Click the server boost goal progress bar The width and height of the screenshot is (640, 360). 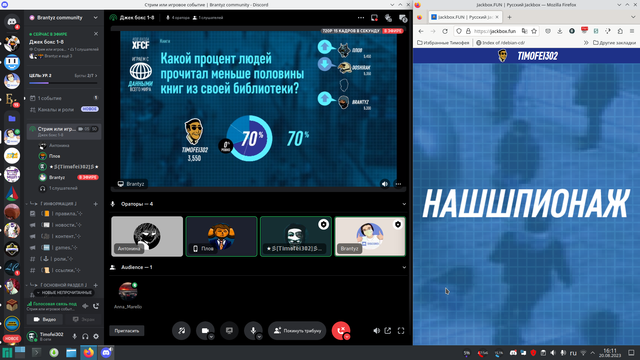pos(63,83)
